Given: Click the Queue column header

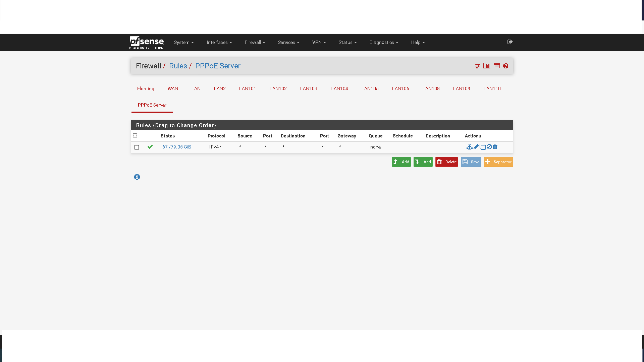Looking at the screenshot, I should tap(376, 136).
